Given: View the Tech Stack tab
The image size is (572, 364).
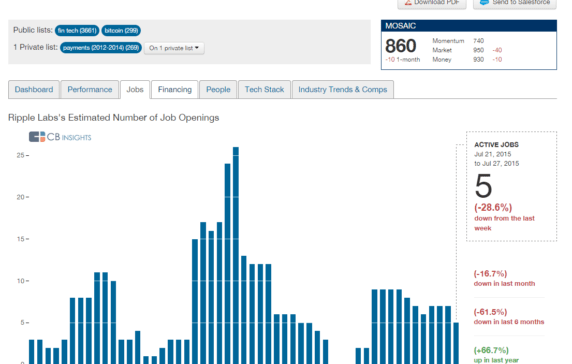Looking at the screenshot, I should click(264, 89).
